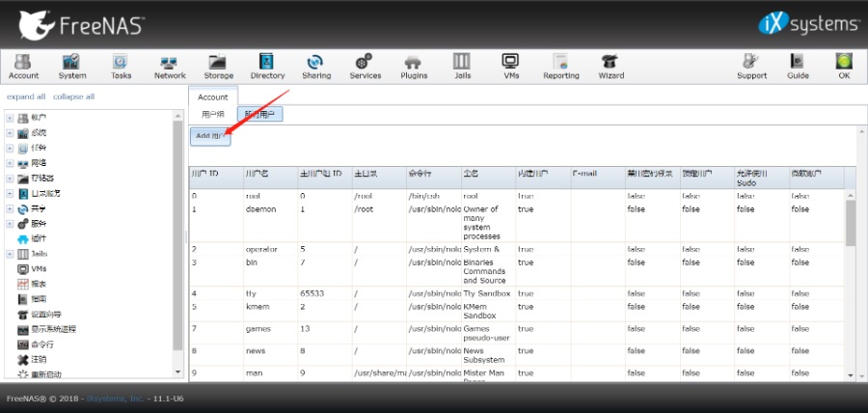Click the sidebar tree scroll up arrow
This screenshot has height=413, width=868.
click(177, 116)
